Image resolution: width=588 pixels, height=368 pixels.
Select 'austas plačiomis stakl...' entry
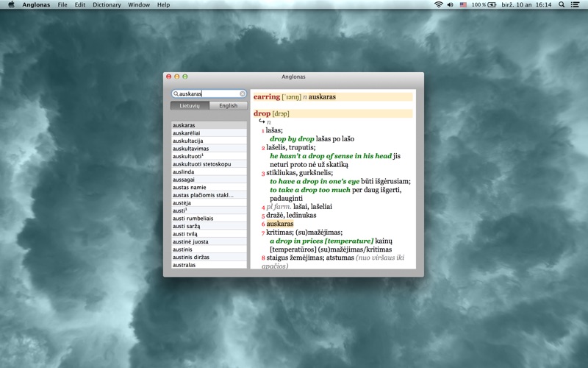pyautogui.click(x=209, y=195)
